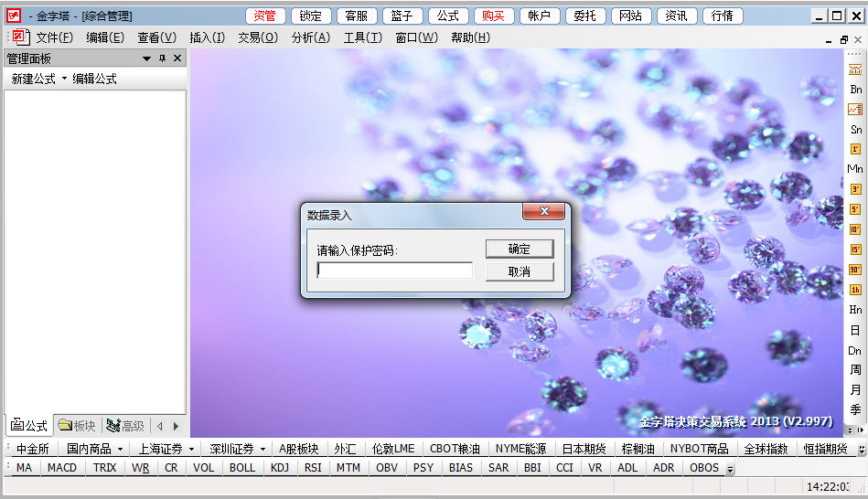Select the Mn period button
Viewport: 868px width, 499px height.
(855, 169)
